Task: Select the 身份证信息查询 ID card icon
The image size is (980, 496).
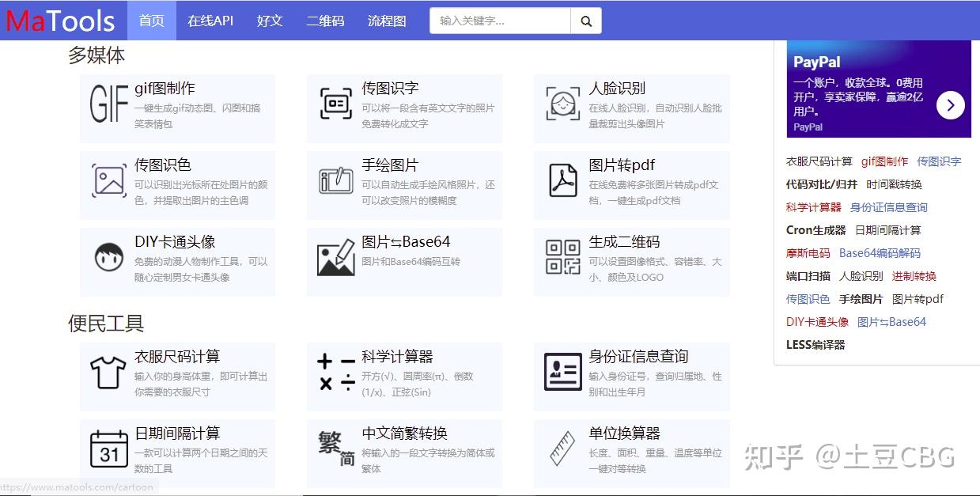Action: (563, 372)
